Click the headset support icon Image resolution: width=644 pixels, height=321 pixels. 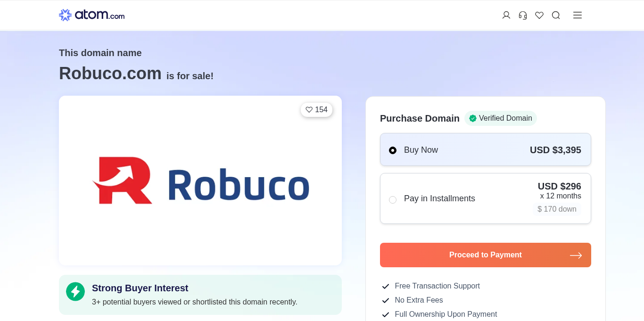click(523, 15)
